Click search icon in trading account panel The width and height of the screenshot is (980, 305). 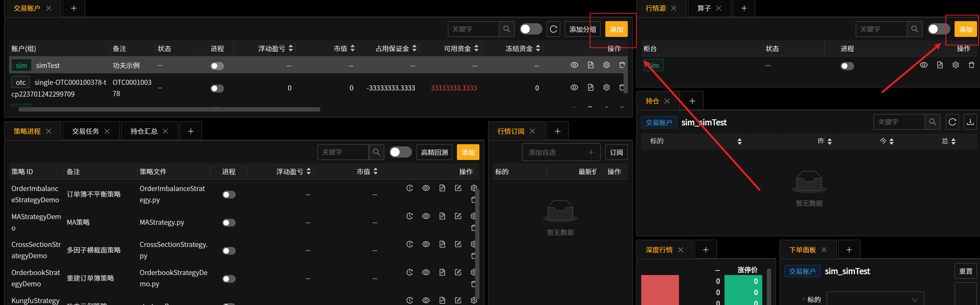(x=506, y=29)
